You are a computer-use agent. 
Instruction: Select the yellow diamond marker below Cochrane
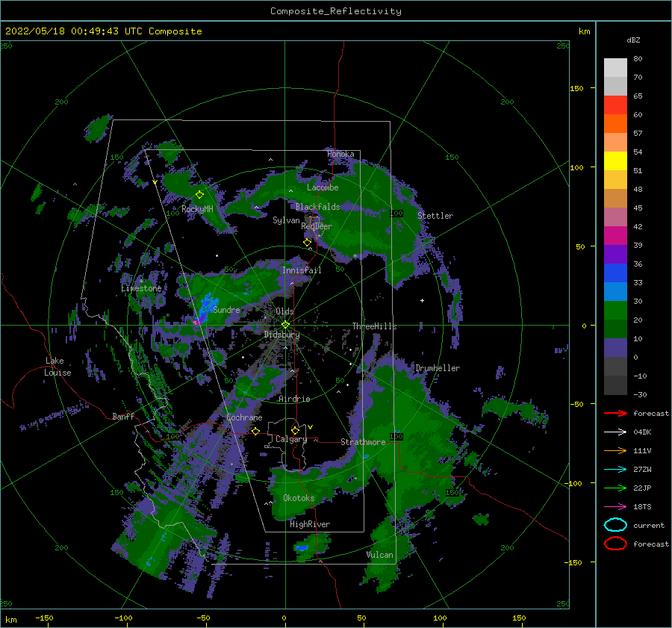point(256,431)
